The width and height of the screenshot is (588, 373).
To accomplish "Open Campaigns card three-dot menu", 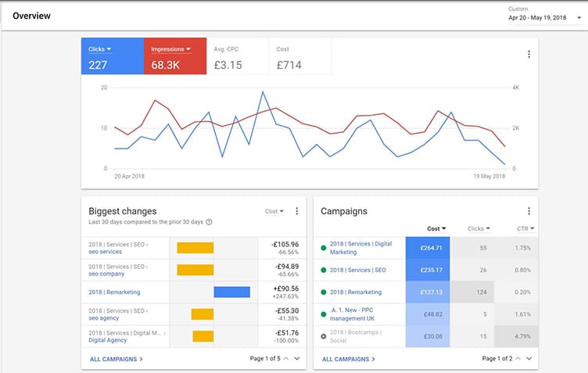I will pyautogui.click(x=529, y=211).
